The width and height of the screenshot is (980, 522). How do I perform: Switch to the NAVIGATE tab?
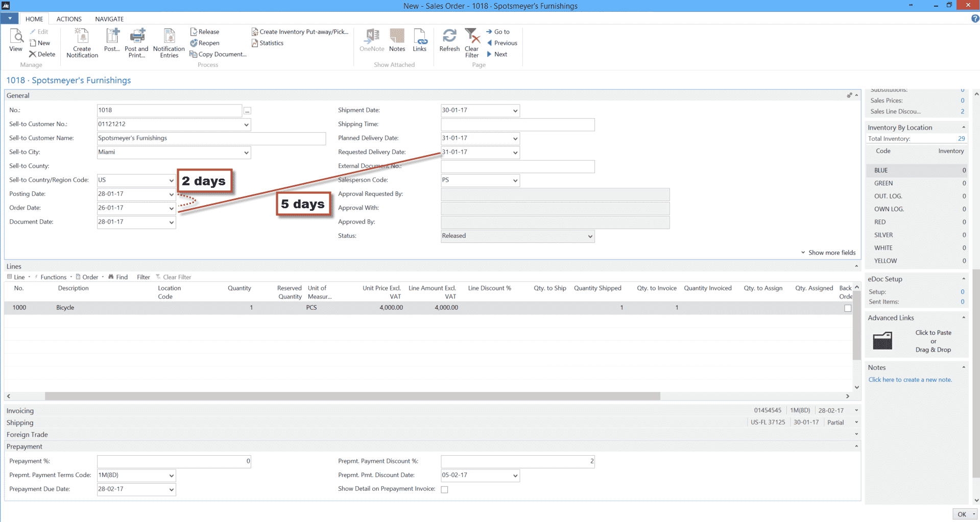point(109,19)
